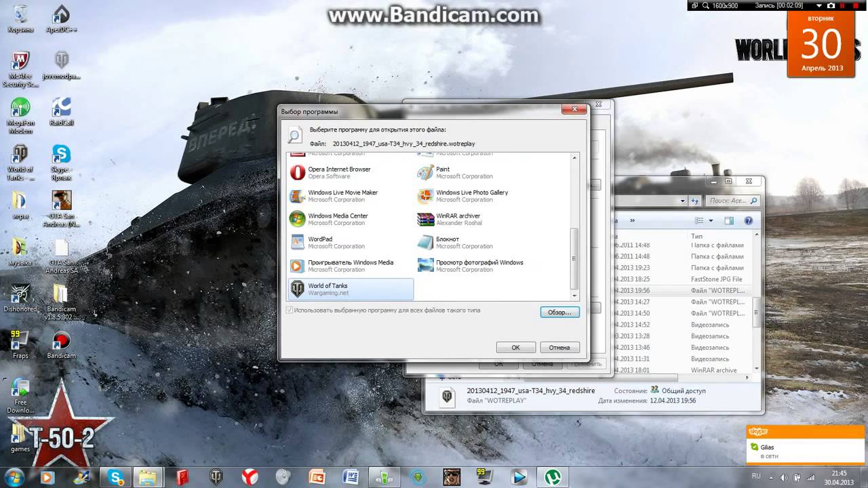The width and height of the screenshot is (868, 488).
Task: Select Windows Media Center program
Action: pos(351,219)
